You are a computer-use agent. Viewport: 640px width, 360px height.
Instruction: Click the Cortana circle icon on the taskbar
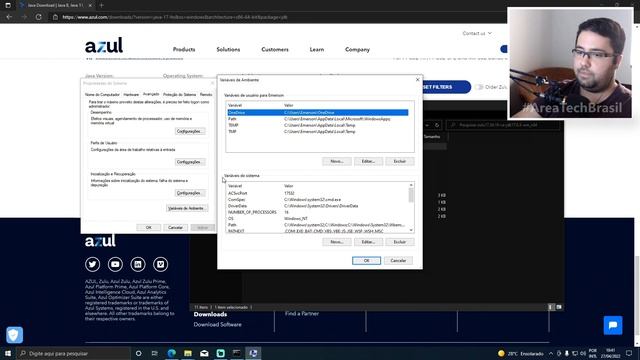click(138, 353)
